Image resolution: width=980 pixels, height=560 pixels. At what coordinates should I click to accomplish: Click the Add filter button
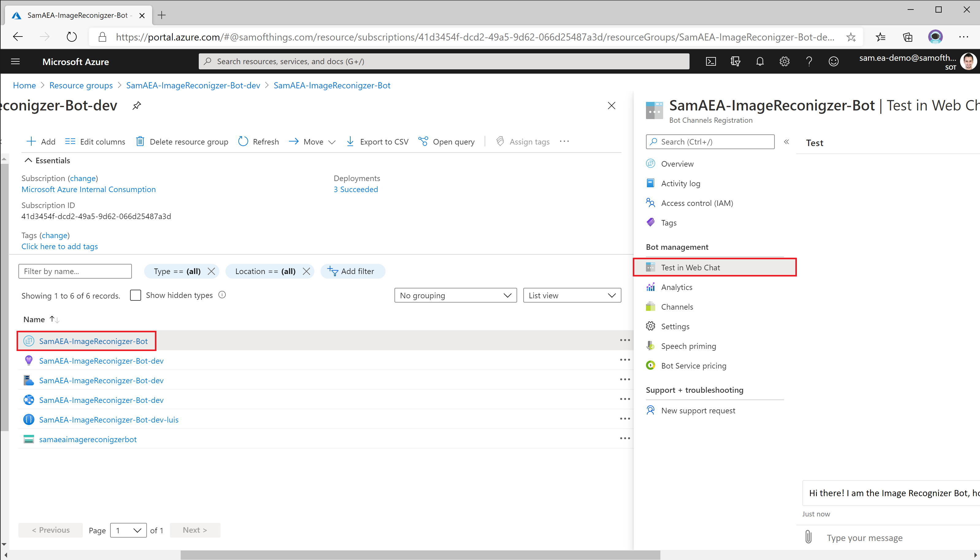(352, 271)
